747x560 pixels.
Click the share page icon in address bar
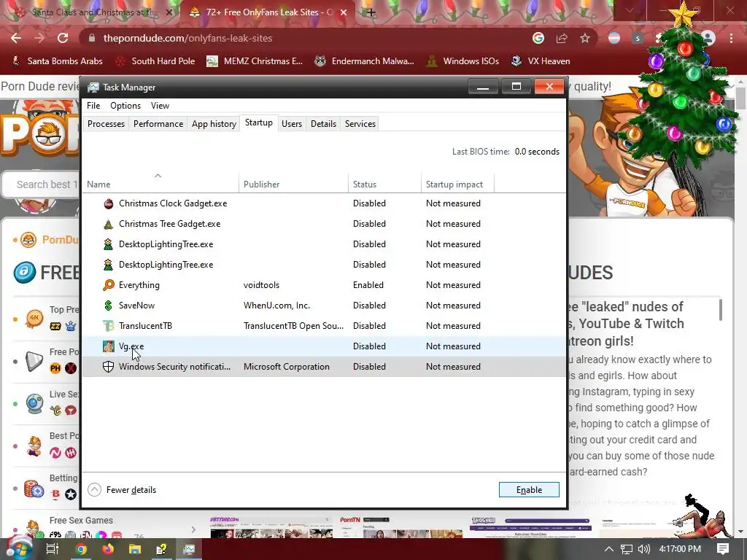(562, 38)
